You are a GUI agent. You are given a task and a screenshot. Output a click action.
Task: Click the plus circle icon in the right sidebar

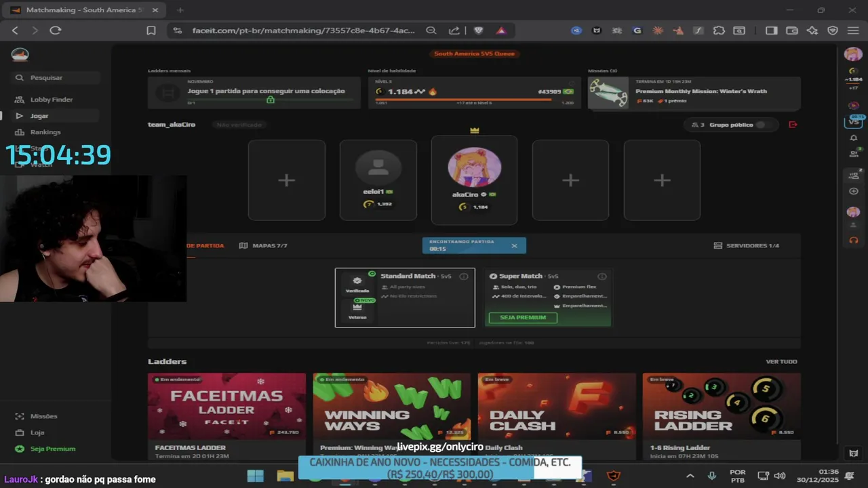pyautogui.click(x=853, y=192)
